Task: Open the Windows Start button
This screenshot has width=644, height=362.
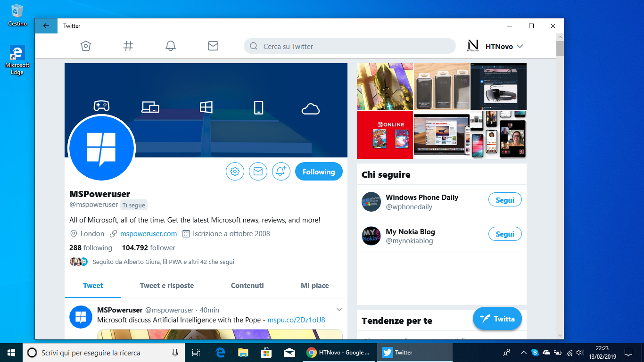Action: point(11,352)
